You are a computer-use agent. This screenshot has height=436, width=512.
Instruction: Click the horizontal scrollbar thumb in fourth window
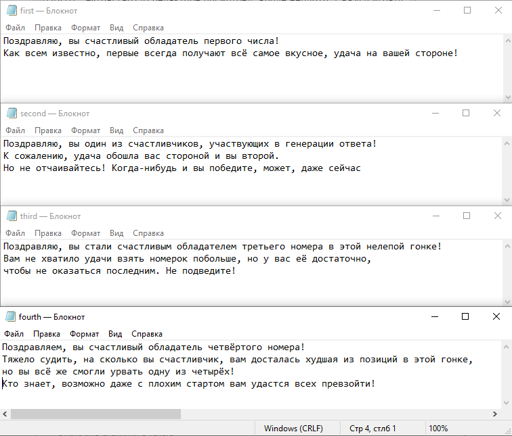coord(96,414)
